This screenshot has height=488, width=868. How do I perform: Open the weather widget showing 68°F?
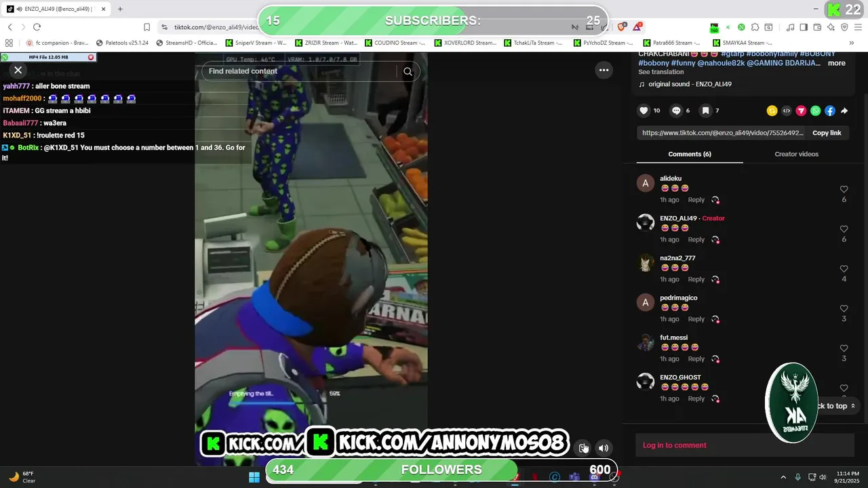(22, 477)
